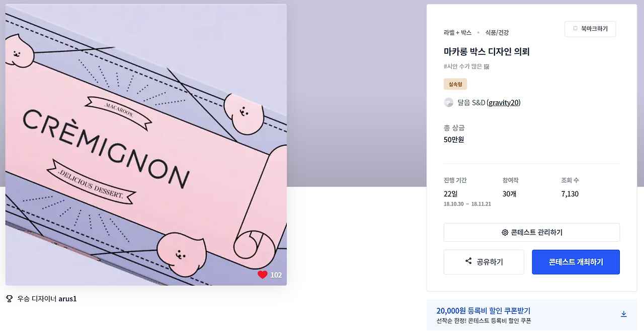Start a contest with 콘테스트 개최하기
Viewport: 644px width, 333px height.
click(x=576, y=262)
